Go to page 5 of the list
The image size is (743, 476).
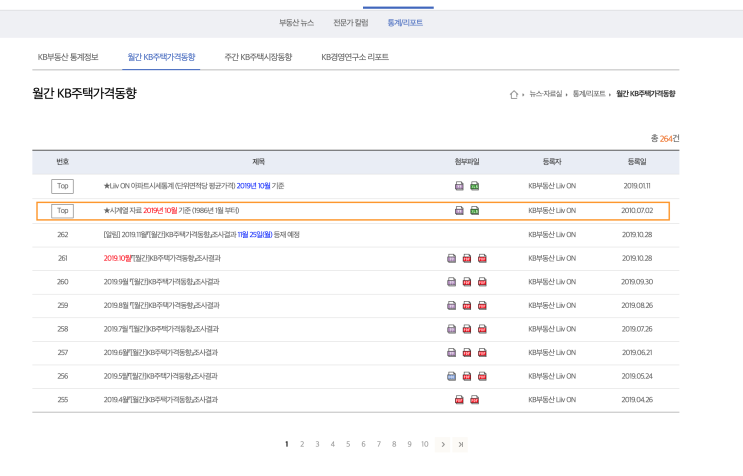[x=348, y=444]
